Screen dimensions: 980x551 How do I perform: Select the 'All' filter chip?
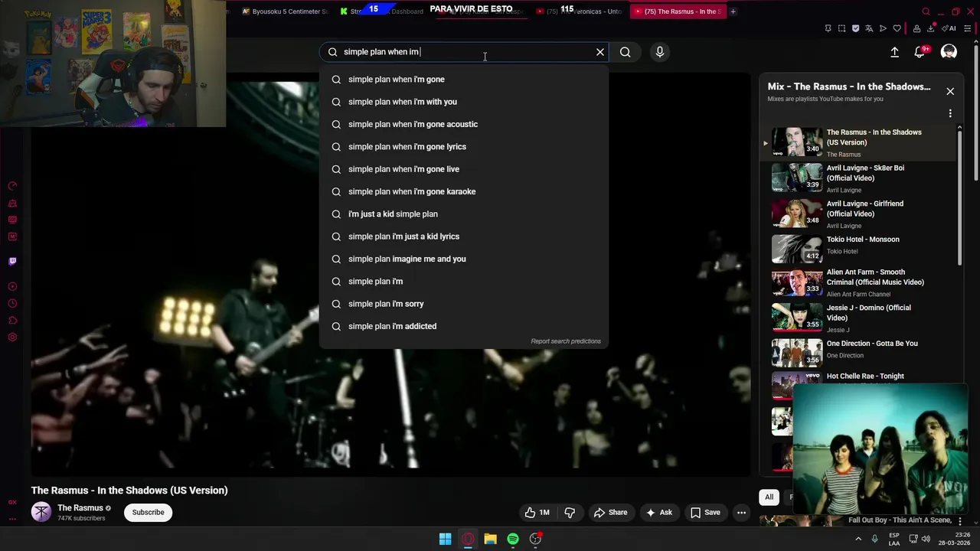point(769,497)
